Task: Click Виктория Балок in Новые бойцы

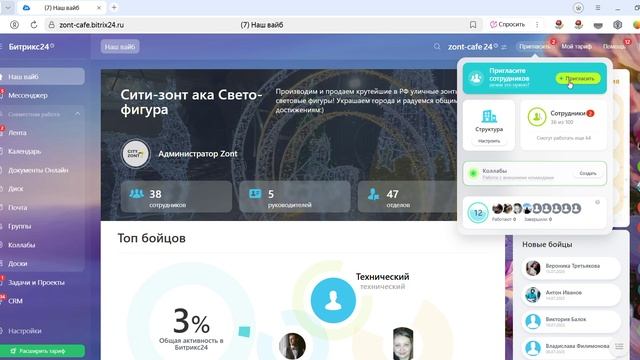Action: (x=571, y=321)
